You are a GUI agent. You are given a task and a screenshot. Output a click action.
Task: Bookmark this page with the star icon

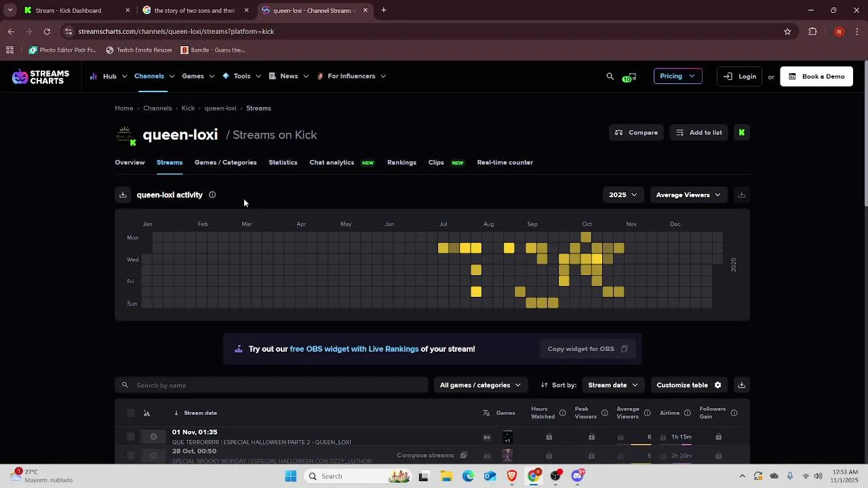[x=787, y=31]
